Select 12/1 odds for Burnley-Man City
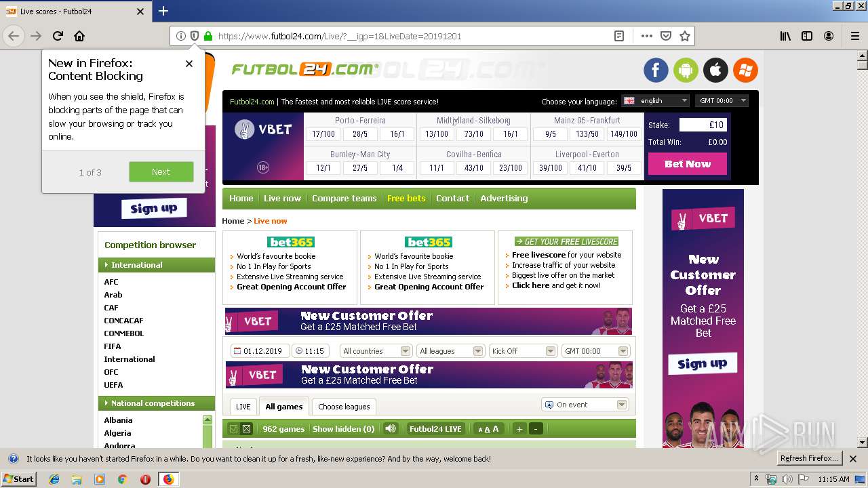868x488 pixels. pos(323,168)
